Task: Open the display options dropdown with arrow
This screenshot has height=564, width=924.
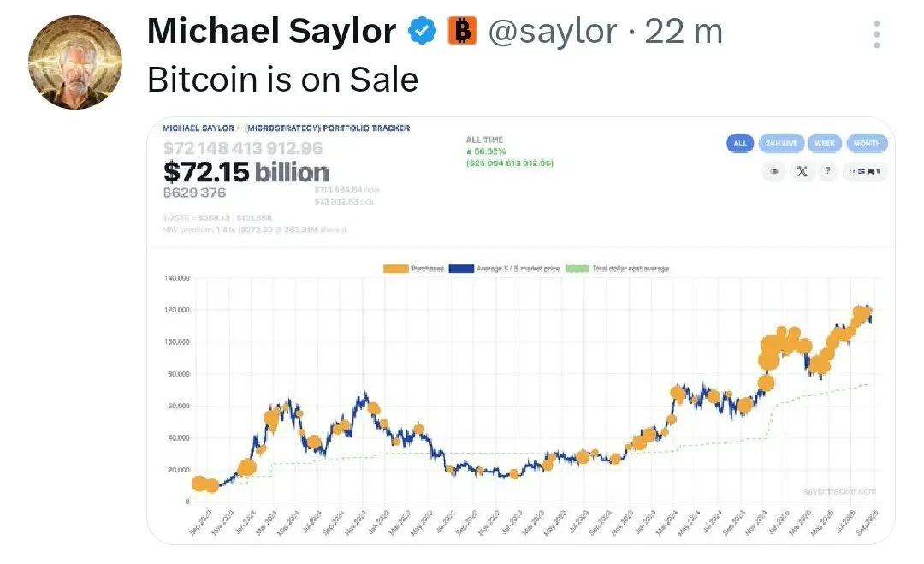Action: click(x=864, y=171)
